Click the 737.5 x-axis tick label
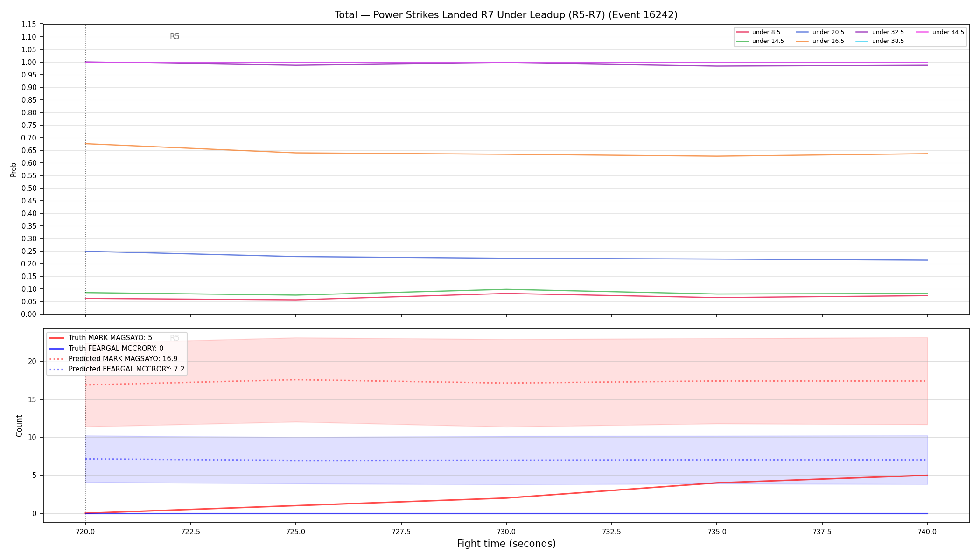 (822, 532)
